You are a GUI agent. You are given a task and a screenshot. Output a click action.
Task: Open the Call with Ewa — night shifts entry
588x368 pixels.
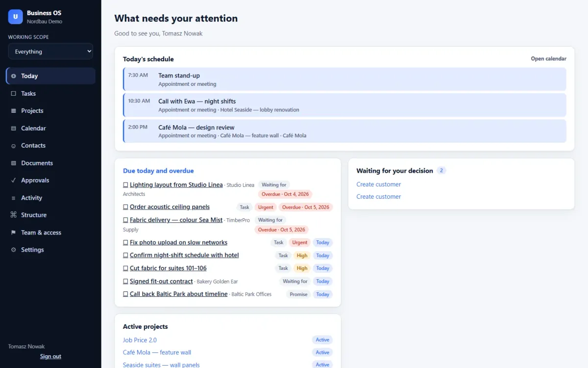[x=344, y=105]
